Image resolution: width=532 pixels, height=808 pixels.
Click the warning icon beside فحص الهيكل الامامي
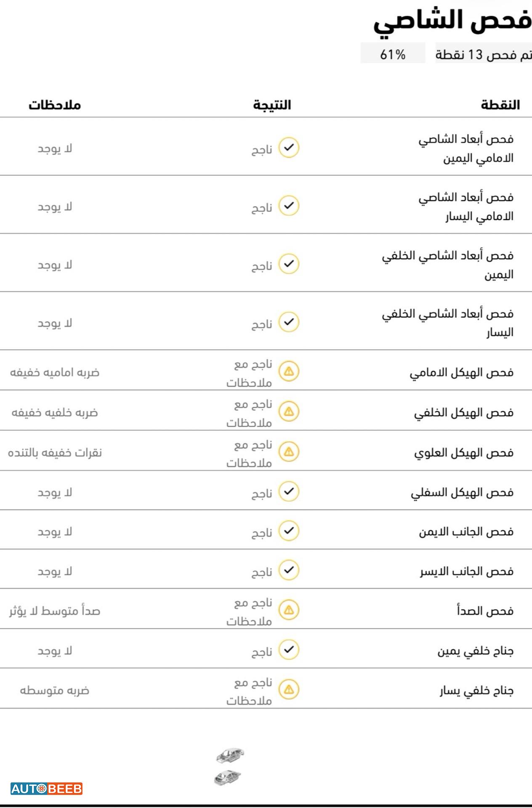pyautogui.click(x=289, y=372)
